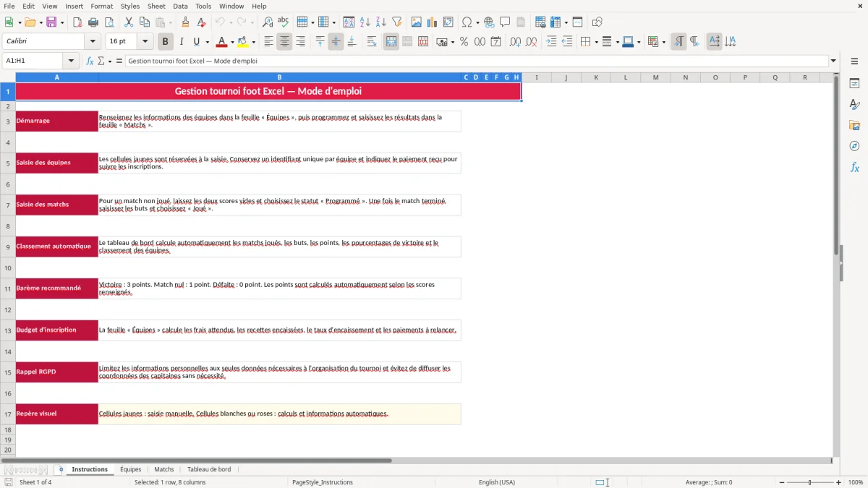The width and height of the screenshot is (868, 488).
Task: Switch to the Matchs sheet tab
Action: (x=164, y=469)
